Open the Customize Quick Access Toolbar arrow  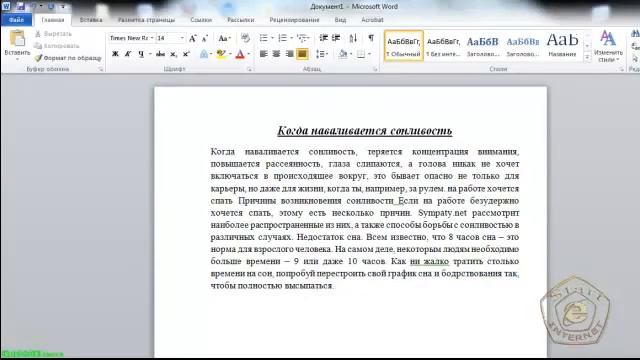click(63, 7)
